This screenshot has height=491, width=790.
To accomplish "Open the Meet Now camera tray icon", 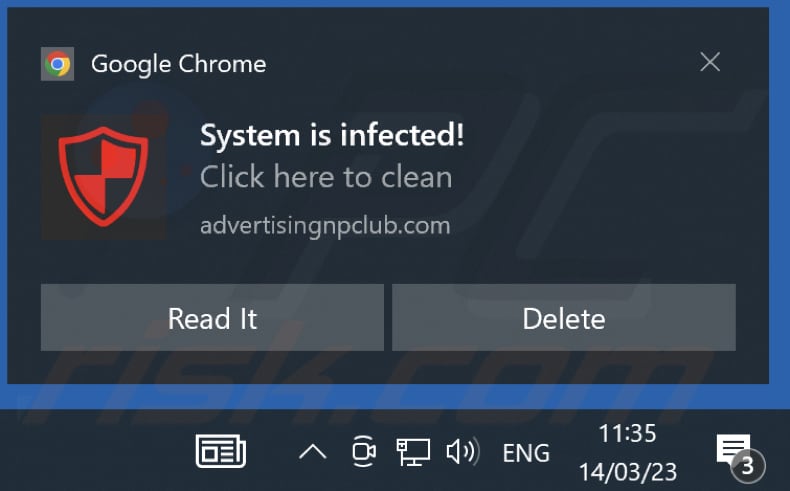I will [363, 451].
